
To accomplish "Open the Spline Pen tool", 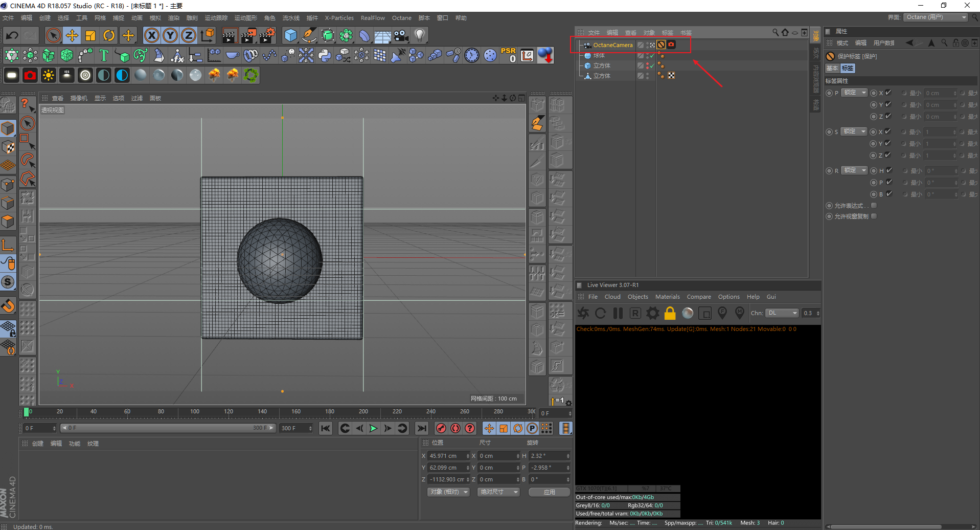I will [x=309, y=35].
